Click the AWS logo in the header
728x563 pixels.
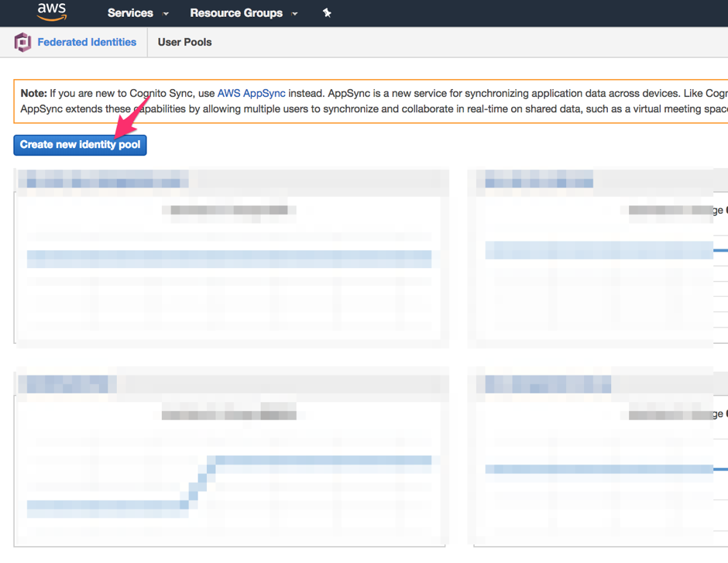point(52,12)
